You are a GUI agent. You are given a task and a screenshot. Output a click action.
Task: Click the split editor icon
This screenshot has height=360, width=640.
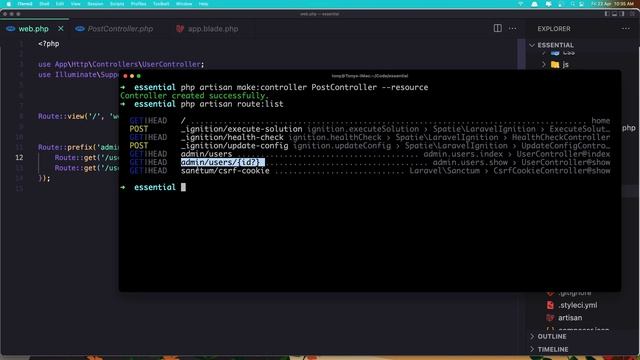(498, 29)
